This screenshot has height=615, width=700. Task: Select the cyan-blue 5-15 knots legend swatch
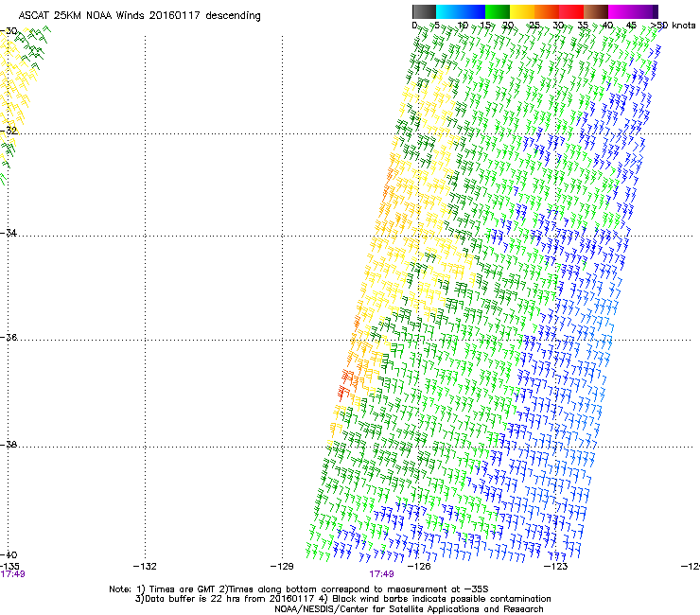pyautogui.click(x=461, y=11)
